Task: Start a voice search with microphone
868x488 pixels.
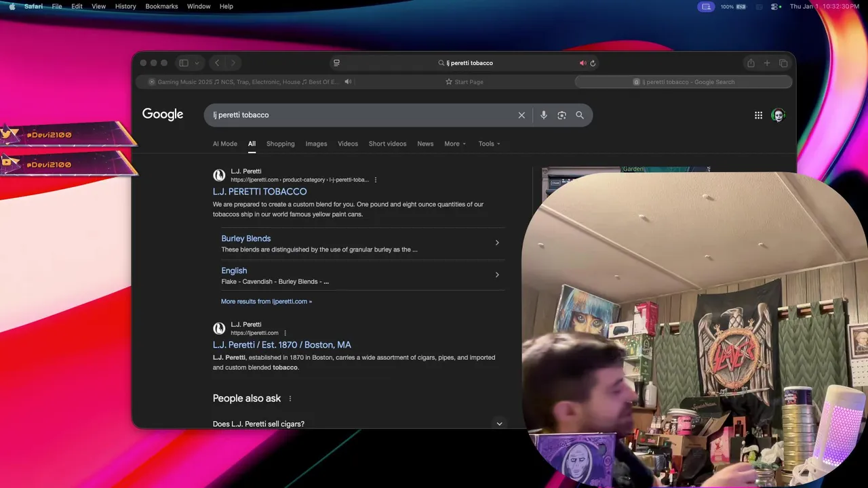Action: tap(543, 115)
